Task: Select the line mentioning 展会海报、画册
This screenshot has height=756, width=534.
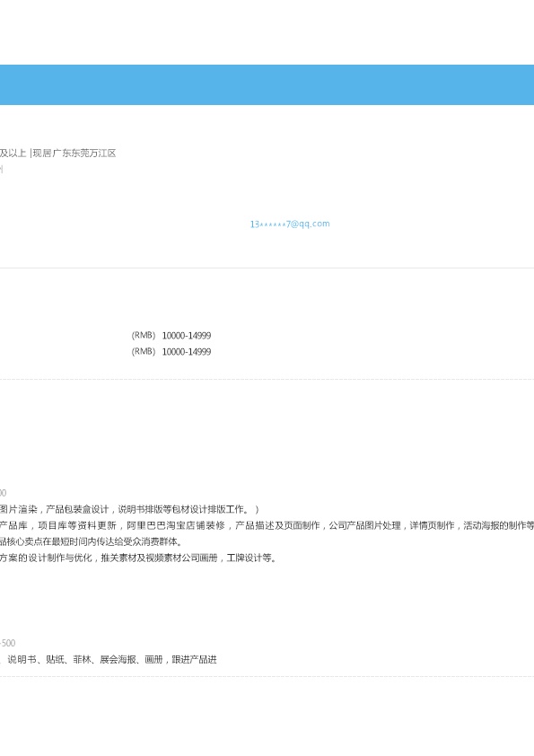Action: point(109,660)
